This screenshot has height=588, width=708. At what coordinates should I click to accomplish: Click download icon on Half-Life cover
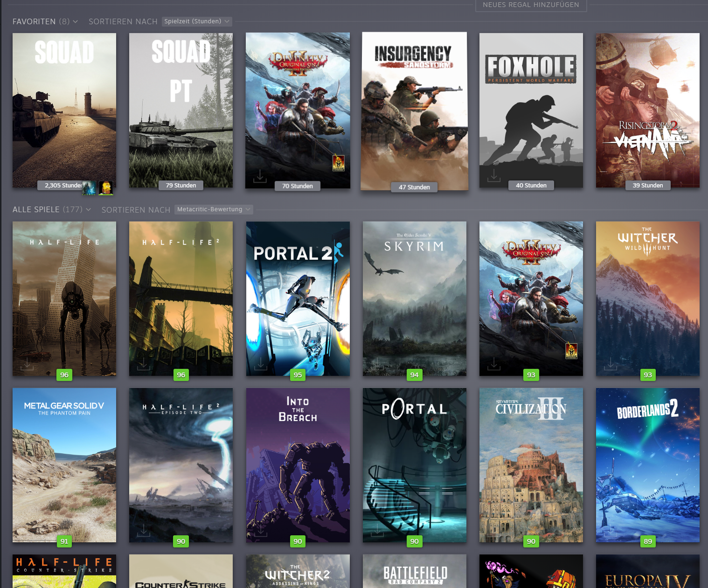click(x=27, y=364)
